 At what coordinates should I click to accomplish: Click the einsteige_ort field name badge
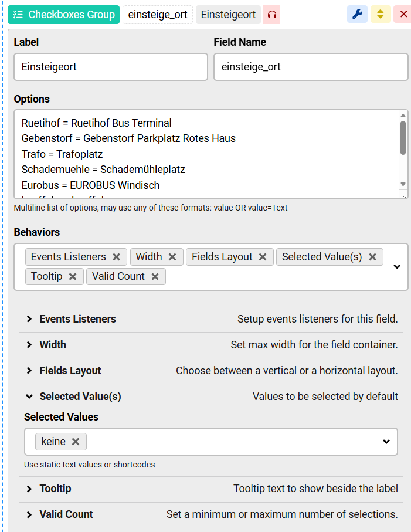(157, 15)
